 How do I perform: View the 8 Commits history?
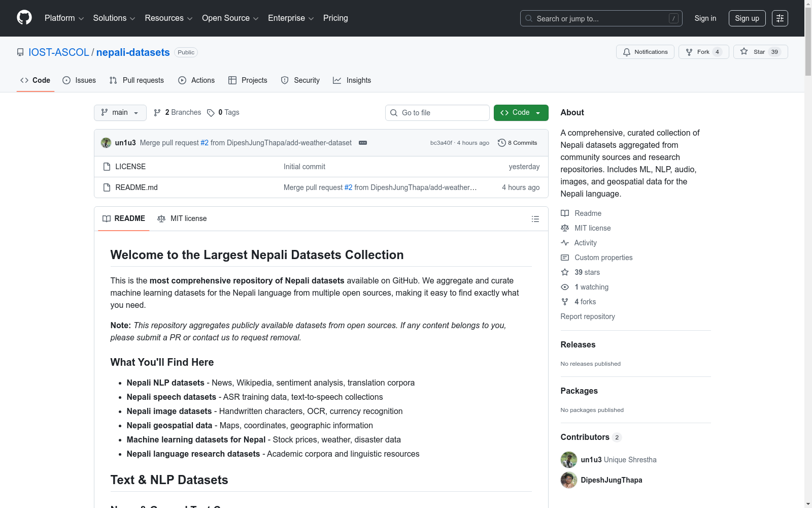point(518,143)
